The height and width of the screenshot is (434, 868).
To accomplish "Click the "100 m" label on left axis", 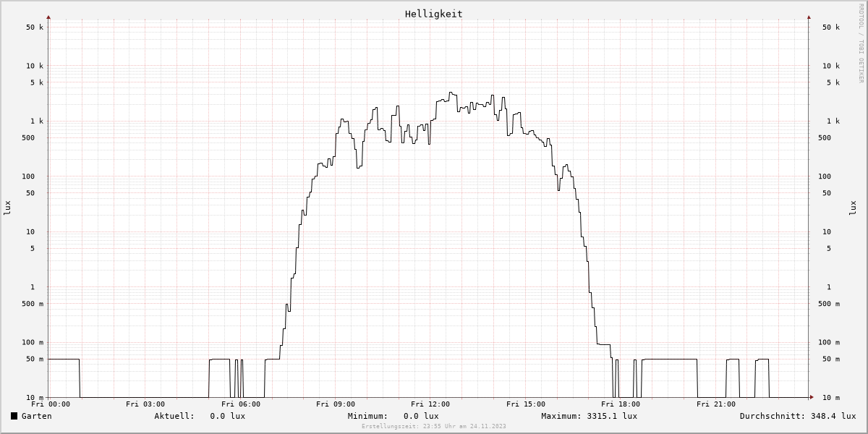I will [33, 343].
